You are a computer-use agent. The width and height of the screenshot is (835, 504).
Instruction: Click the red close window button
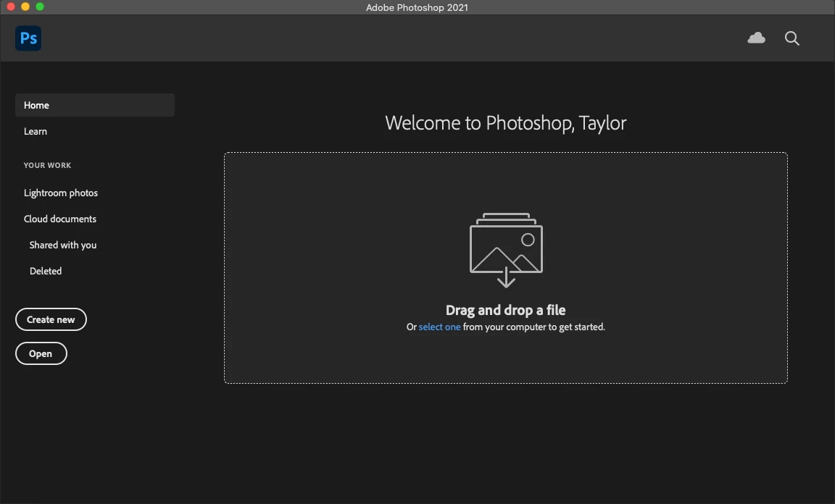tap(11, 7)
